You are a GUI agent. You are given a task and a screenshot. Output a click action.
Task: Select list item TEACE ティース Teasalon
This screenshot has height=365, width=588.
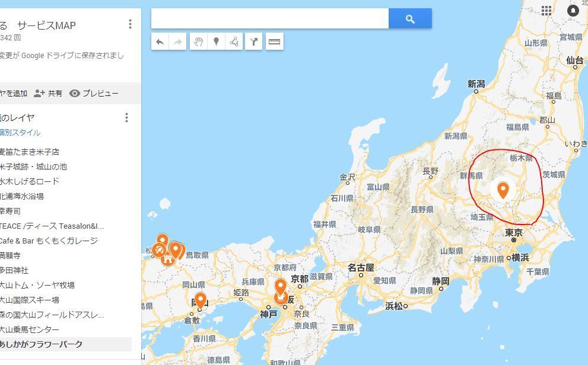click(x=52, y=226)
